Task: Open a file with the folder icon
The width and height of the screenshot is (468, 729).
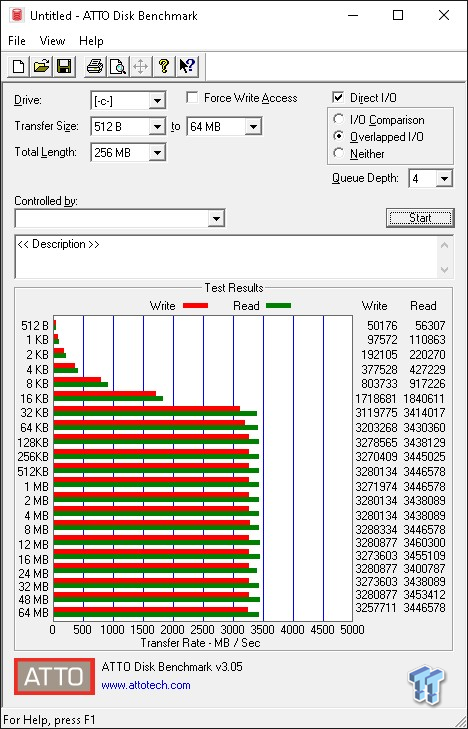Action: 41,66
